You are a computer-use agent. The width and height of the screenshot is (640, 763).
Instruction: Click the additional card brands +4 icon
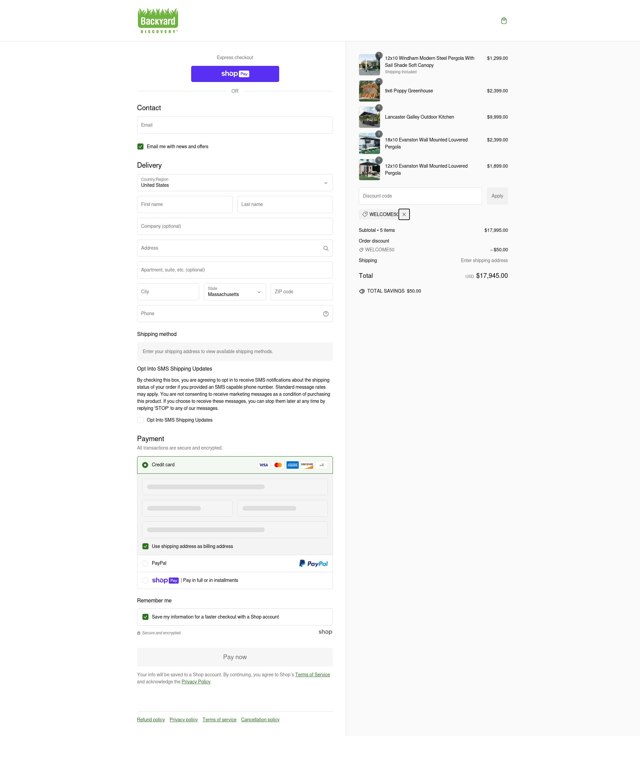pyautogui.click(x=322, y=465)
